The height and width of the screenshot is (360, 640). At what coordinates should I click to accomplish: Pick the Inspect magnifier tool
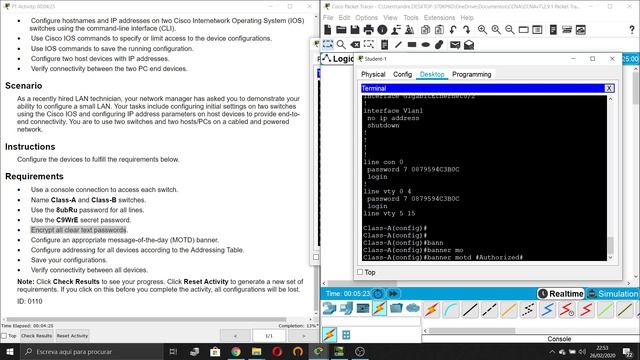click(341, 44)
